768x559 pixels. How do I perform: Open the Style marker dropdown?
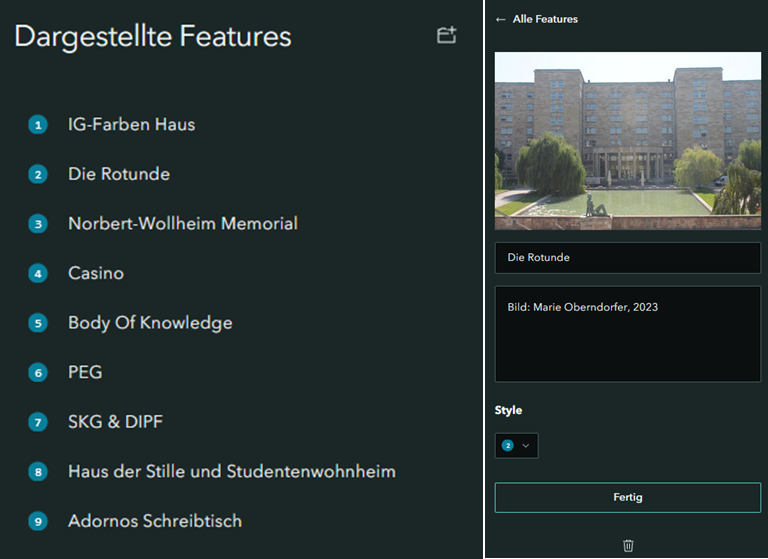pos(516,445)
